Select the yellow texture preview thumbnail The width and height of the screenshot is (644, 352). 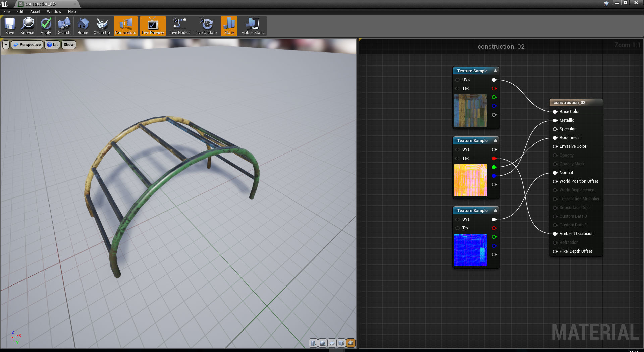coord(470,180)
